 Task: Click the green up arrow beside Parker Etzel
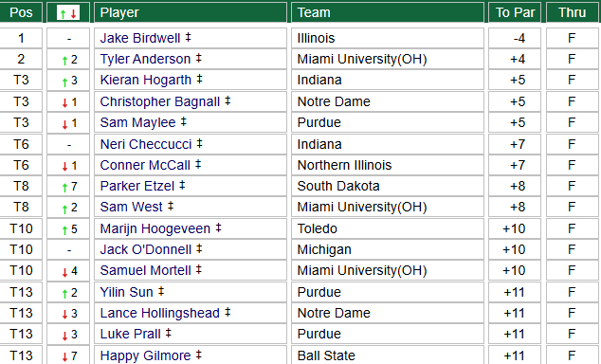64,187
